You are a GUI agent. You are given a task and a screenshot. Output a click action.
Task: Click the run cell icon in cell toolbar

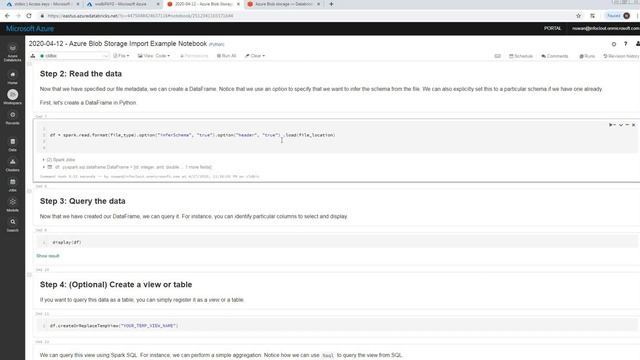tap(612, 125)
